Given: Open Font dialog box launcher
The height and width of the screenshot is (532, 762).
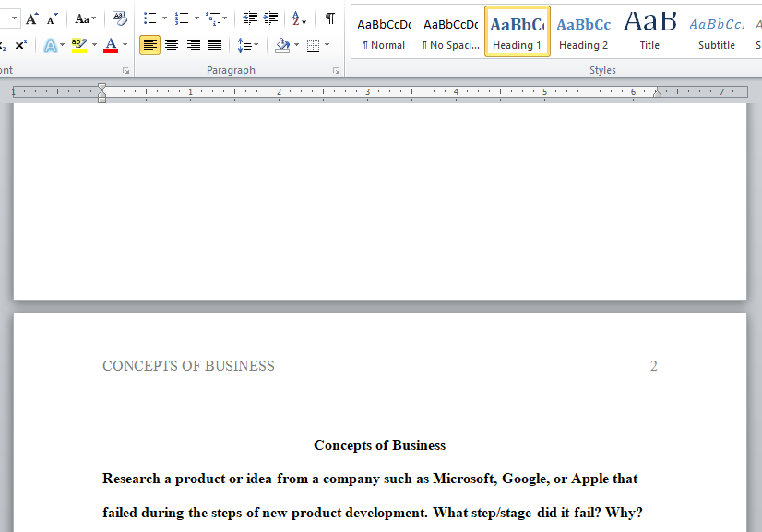Looking at the screenshot, I should click(125, 71).
